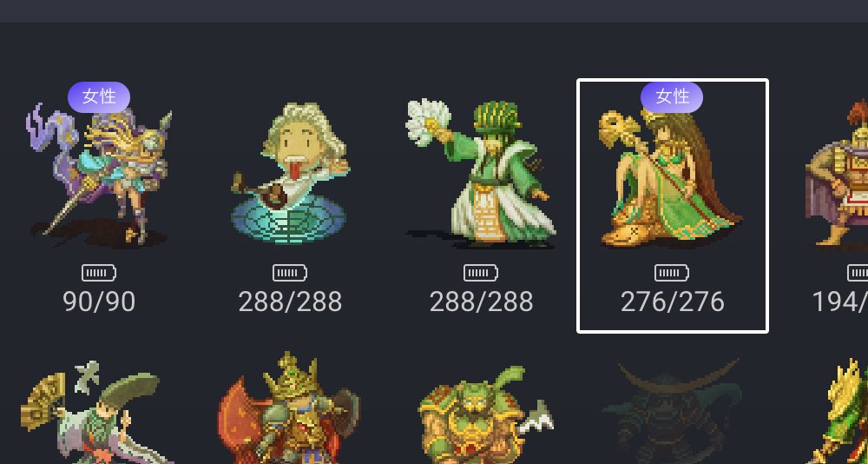Click the 90/90 energy value

(99, 302)
